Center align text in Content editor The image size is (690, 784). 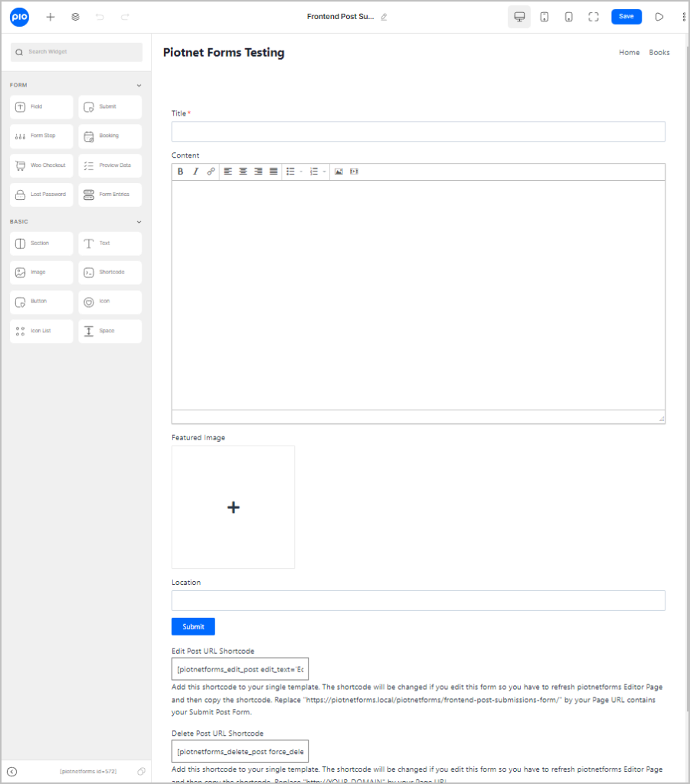tap(243, 171)
